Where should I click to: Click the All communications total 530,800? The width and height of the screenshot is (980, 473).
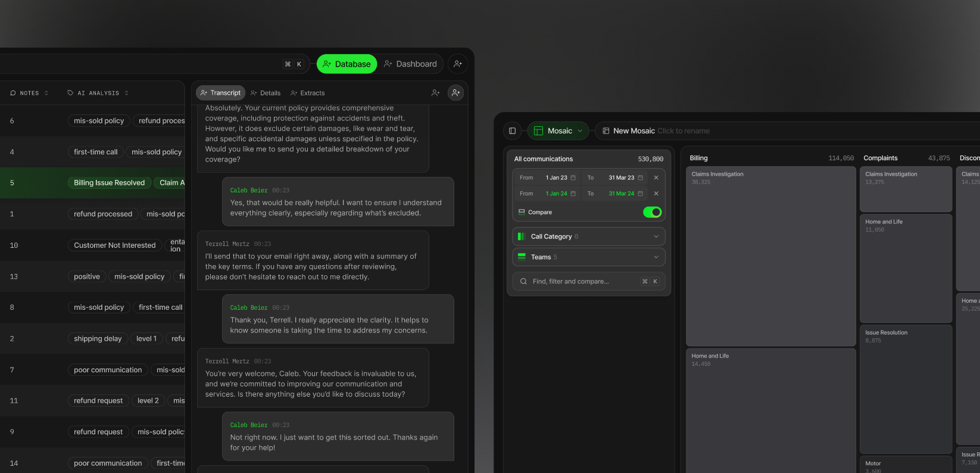[650, 159]
